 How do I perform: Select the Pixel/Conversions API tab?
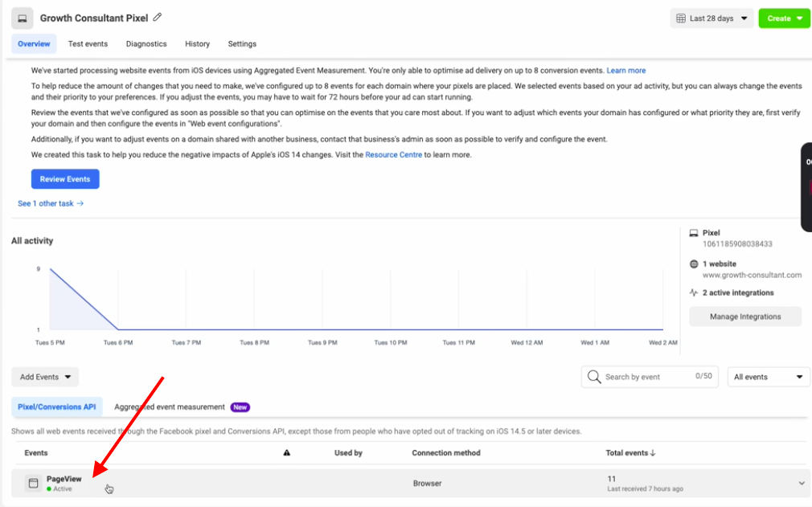click(57, 407)
